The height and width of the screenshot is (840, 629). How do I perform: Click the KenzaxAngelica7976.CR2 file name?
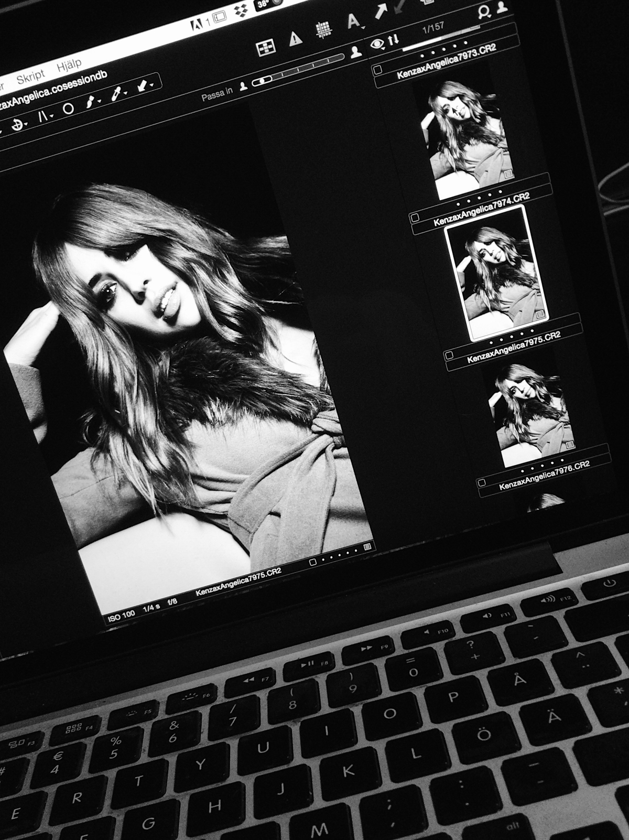click(545, 476)
